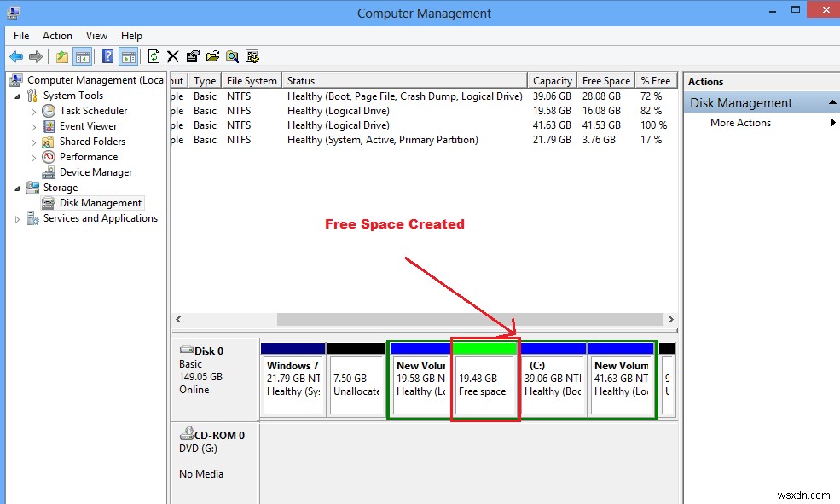
Task: Refresh the disk information with the refresh icon
Action: [x=154, y=56]
